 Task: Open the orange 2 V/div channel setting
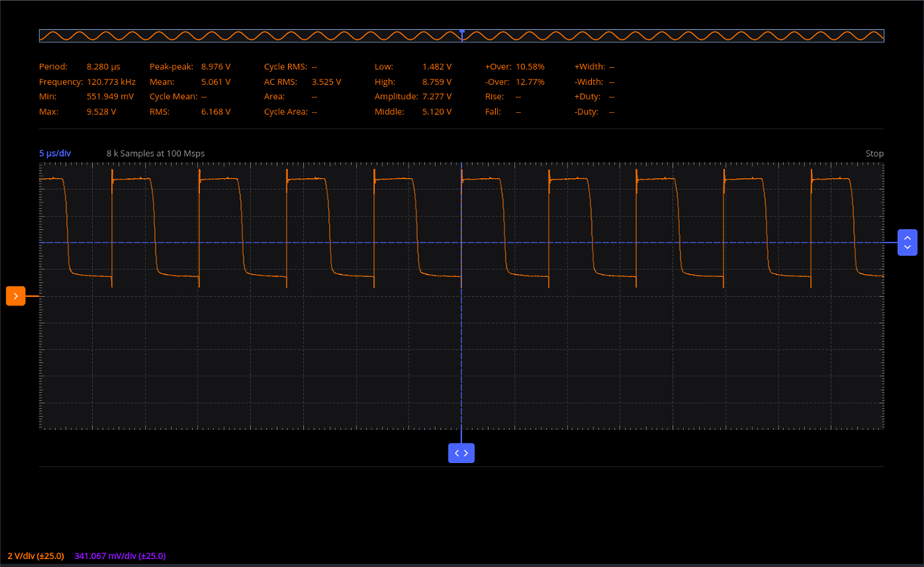(35, 556)
